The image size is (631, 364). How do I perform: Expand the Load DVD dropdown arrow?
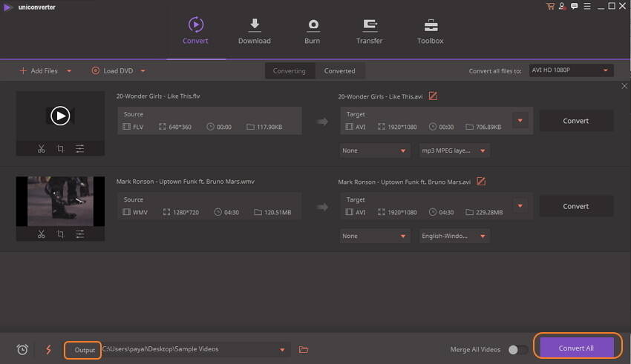(143, 71)
